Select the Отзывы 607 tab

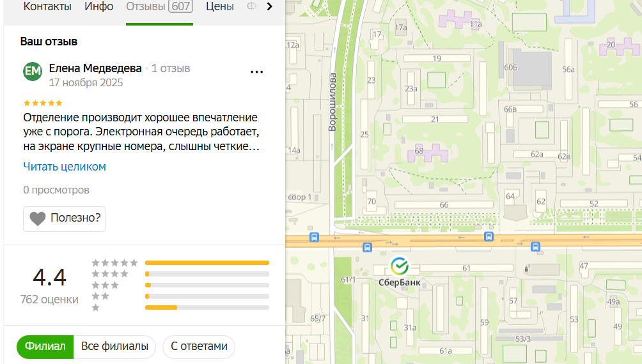(x=159, y=6)
